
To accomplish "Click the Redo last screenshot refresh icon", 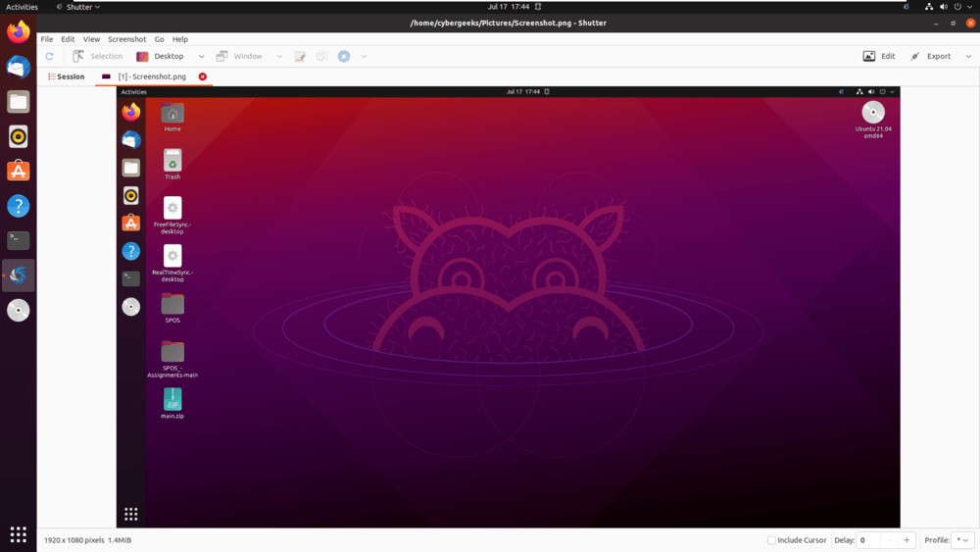I will (x=49, y=56).
